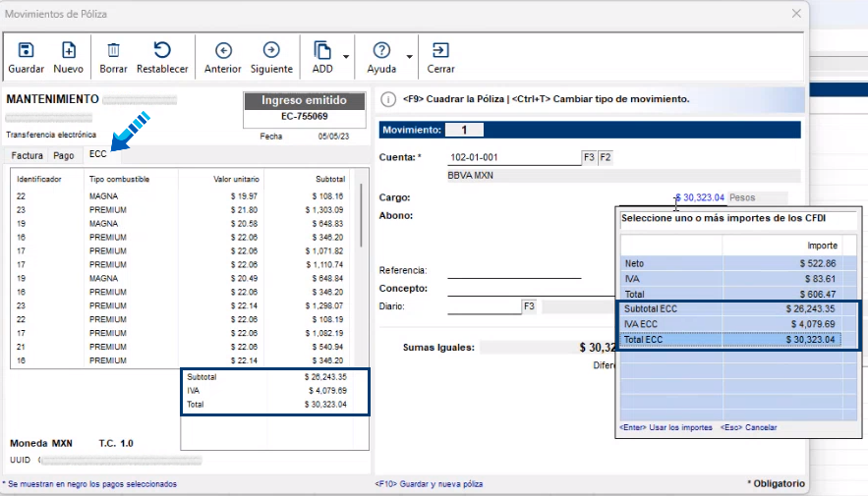Image resolution: width=868 pixels, height=496 pixels.
Task: Click the EC-755069 folio text
Action: click(x=305, y=116)
